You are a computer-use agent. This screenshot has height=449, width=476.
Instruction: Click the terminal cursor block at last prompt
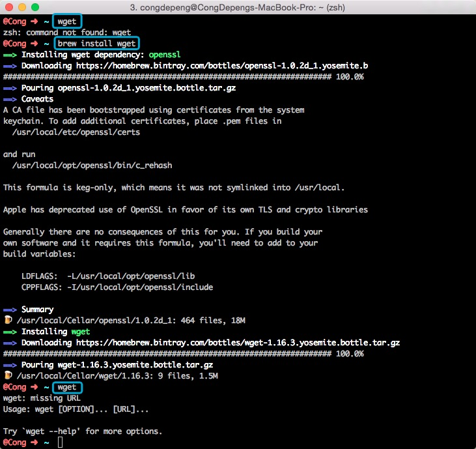click(x=60, y=442)
